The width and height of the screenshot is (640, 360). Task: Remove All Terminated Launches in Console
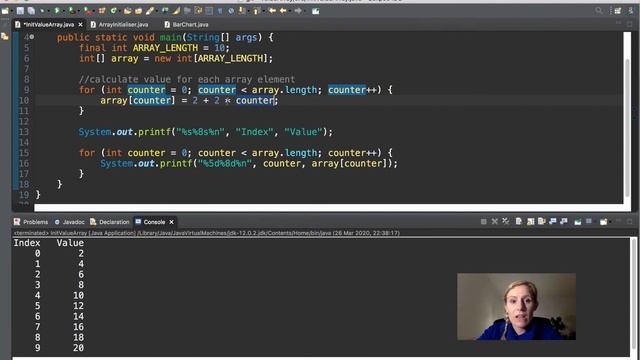pyautogui.click(x=506, y=222)
